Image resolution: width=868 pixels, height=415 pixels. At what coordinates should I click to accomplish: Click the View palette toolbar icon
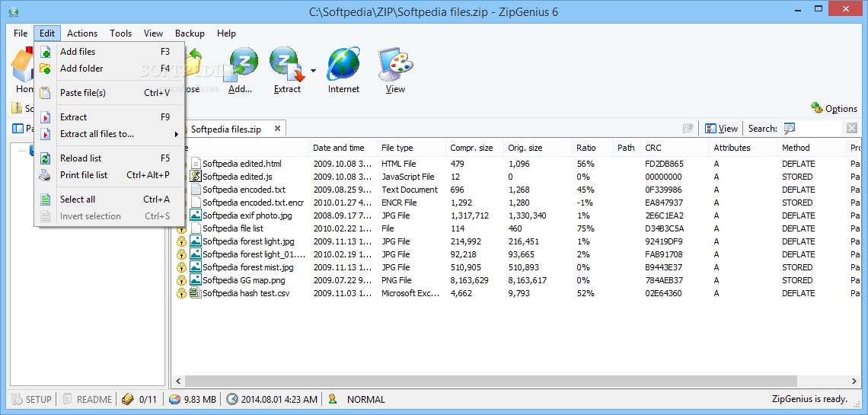pos(395,64)
